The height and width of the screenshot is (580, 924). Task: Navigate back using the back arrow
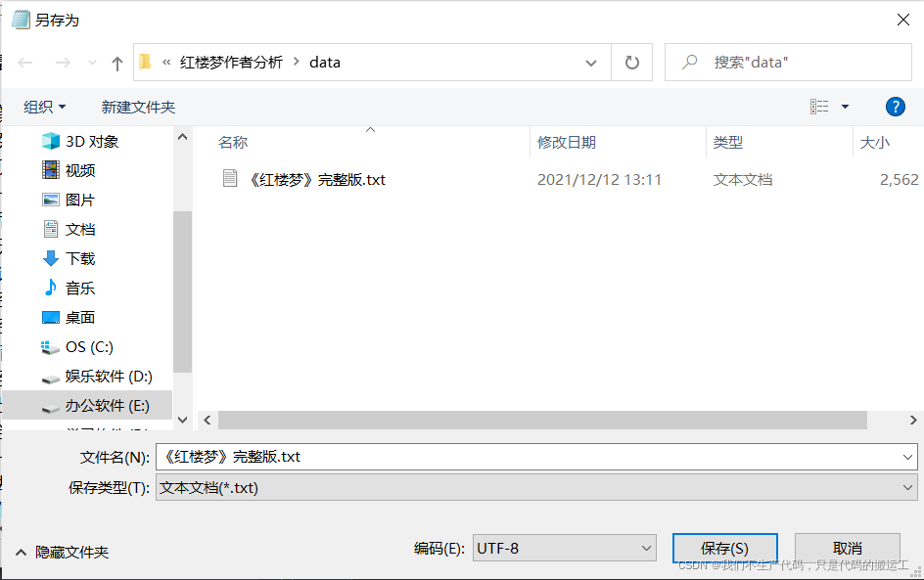tap(25, 62)
